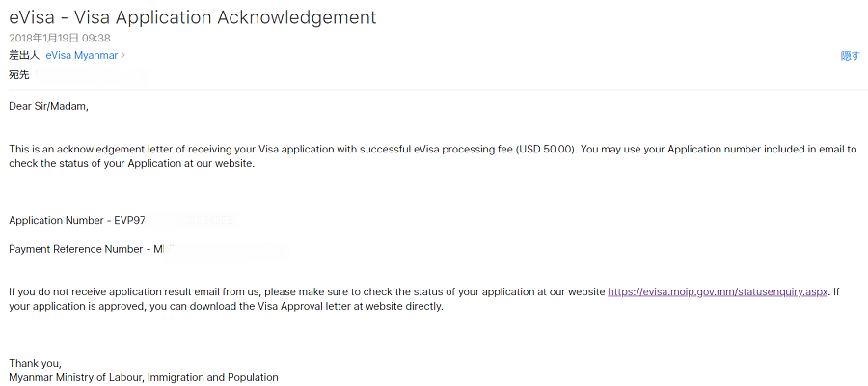Click the eVisa Myanmar sender name

81,56
